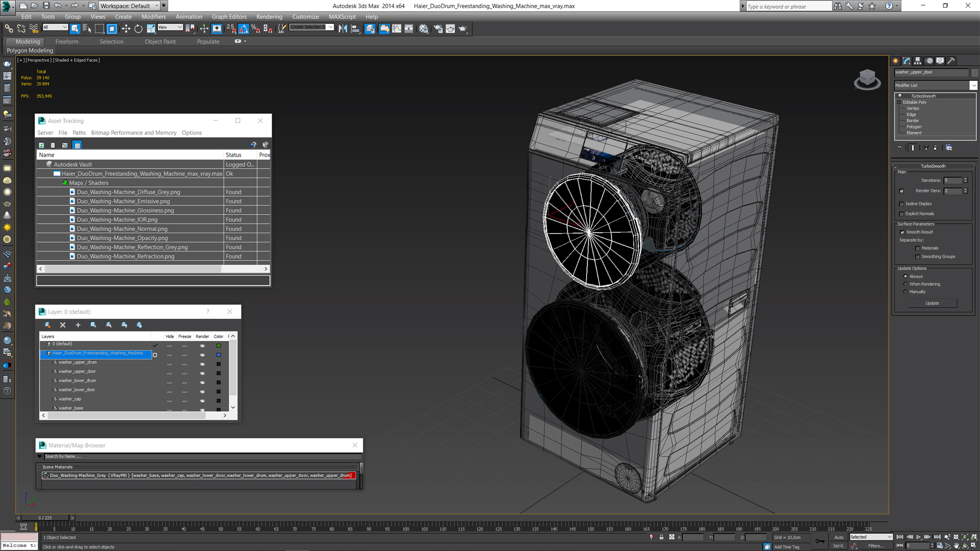Click Update button in TurboSmooth panel
Screen dimensions: 980x551
[x=932, y=303]
